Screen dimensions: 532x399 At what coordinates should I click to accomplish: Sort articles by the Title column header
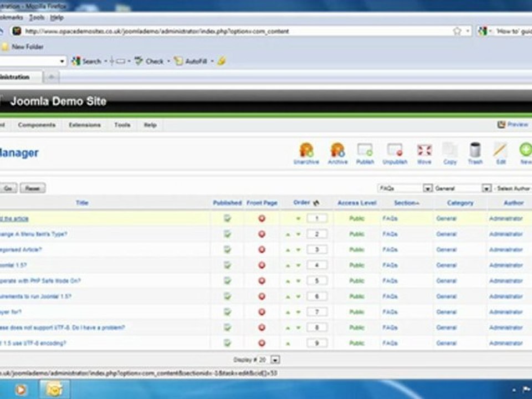tap(82, 203)
